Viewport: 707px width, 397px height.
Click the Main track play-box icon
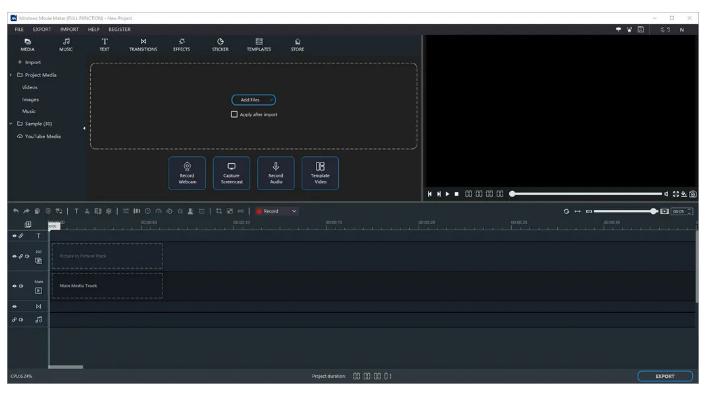pyautogui.click(x=38, y=291)
